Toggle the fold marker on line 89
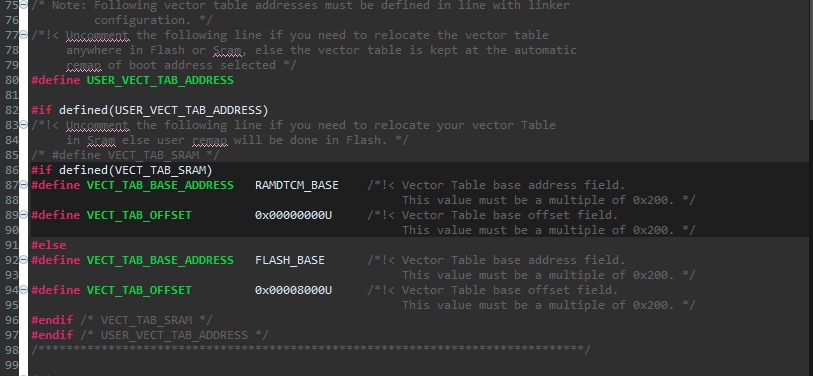Screen dimensions: 813x376 23,215
